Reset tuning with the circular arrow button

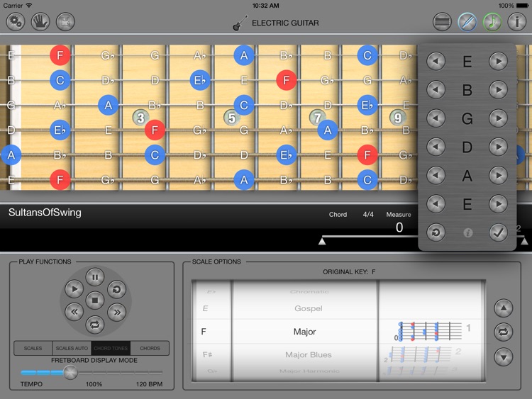(x=436, y=232)
